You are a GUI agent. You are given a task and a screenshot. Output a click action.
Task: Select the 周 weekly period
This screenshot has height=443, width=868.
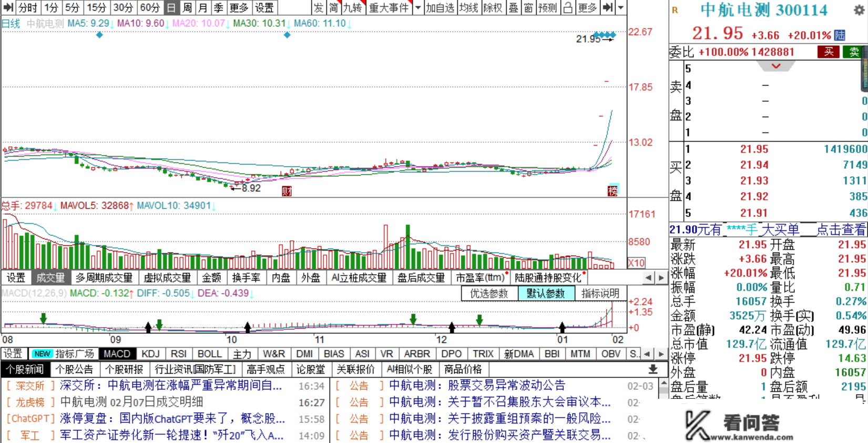point(187,7)
